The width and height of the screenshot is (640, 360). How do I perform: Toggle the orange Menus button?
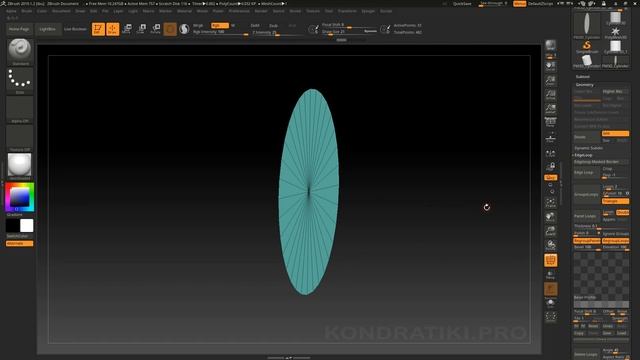click(x=520, y=4)
